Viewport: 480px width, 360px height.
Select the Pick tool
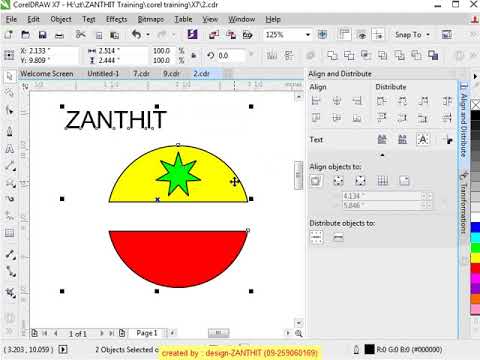tap(10, 76)
